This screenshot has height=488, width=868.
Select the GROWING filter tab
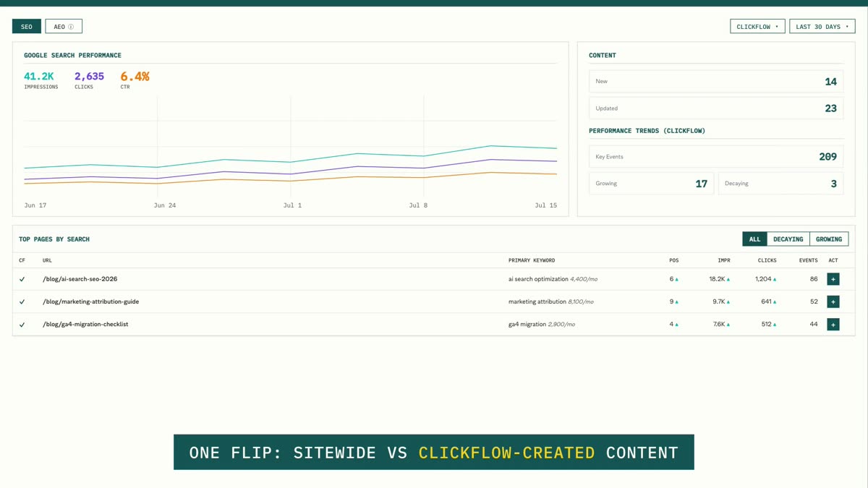(829, 239)
